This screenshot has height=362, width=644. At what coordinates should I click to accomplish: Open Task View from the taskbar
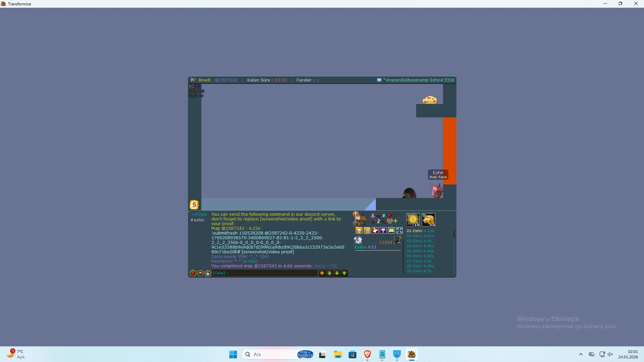pyautogui.click(x=323, y=354)
